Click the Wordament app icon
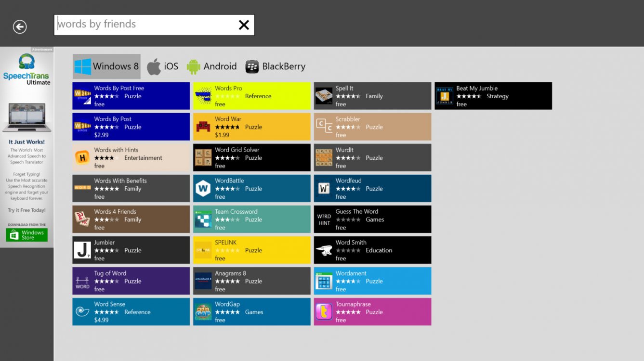Screen dimensions: 644x361 (324, 281)
